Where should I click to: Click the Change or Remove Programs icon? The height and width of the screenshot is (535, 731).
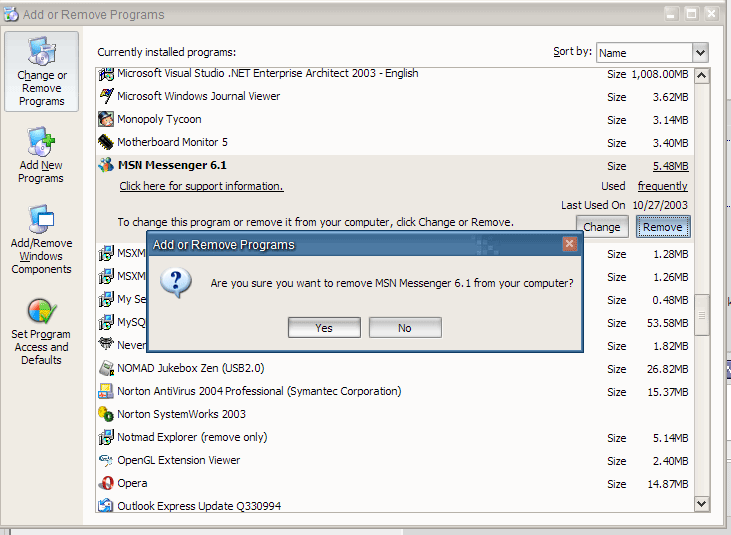pyautogui.click(x=41, y=52)
